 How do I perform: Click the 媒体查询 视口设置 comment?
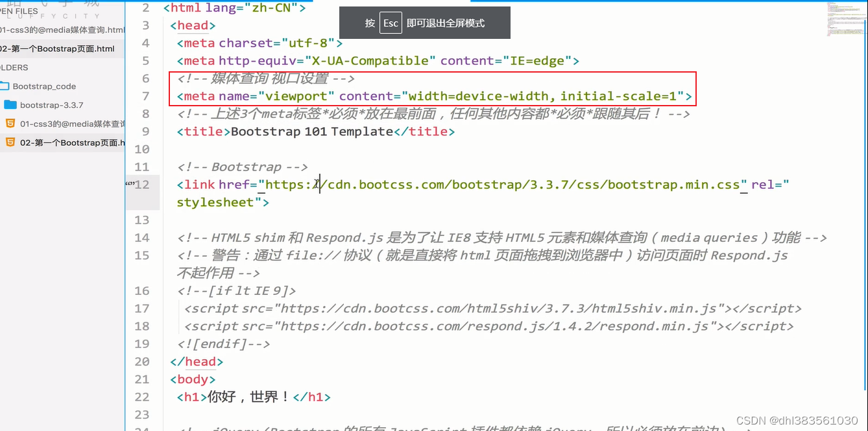[266, 78]
